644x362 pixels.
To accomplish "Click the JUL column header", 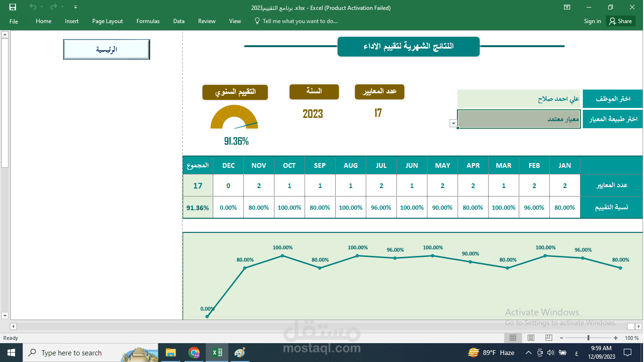I will tap(381, 165).
